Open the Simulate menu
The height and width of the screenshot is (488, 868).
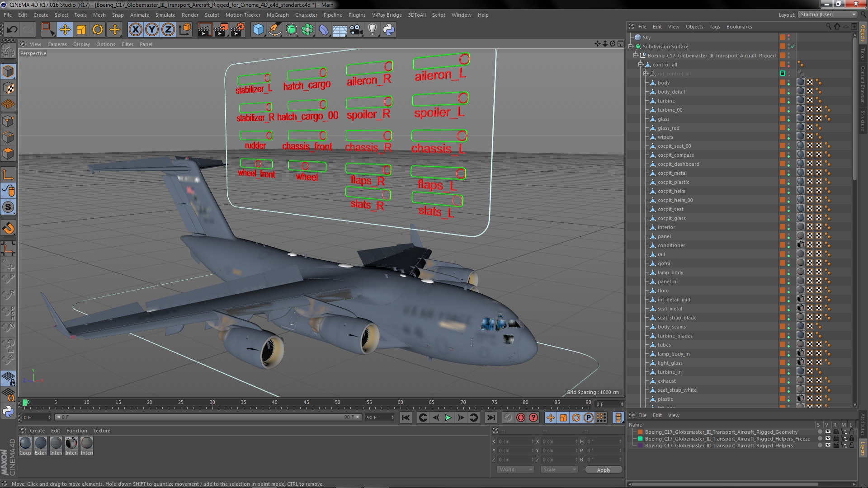tap(165, 15)
